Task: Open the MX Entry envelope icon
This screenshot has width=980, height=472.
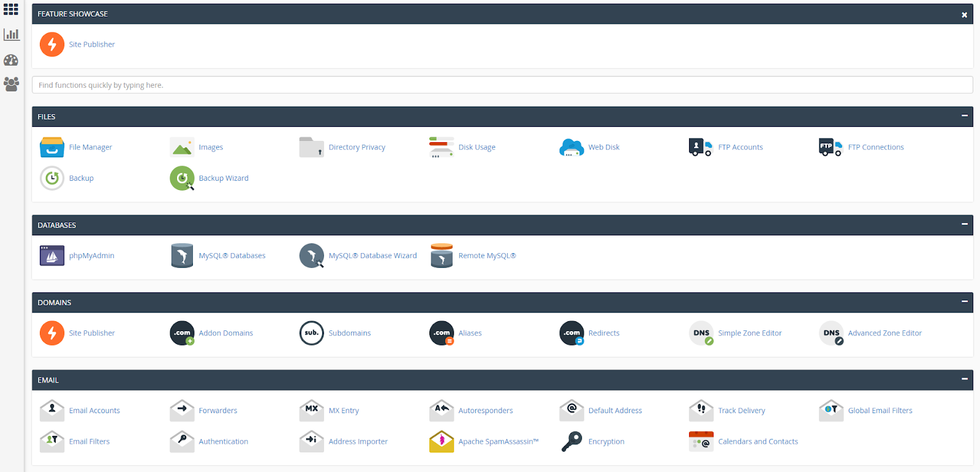Action: pos(312,411)
